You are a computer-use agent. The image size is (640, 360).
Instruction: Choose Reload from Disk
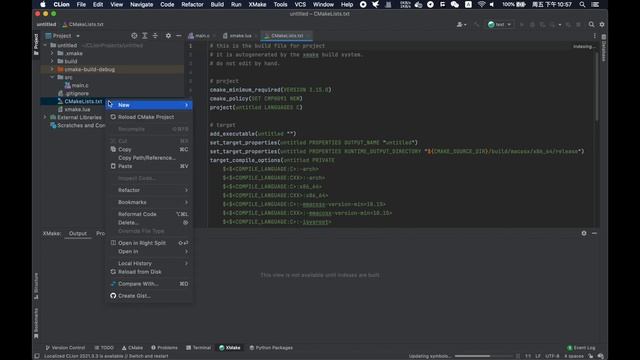149,272
